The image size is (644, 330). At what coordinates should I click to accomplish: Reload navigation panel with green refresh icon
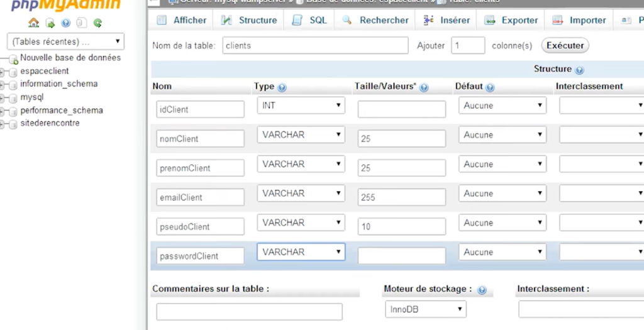pos(97,23)
